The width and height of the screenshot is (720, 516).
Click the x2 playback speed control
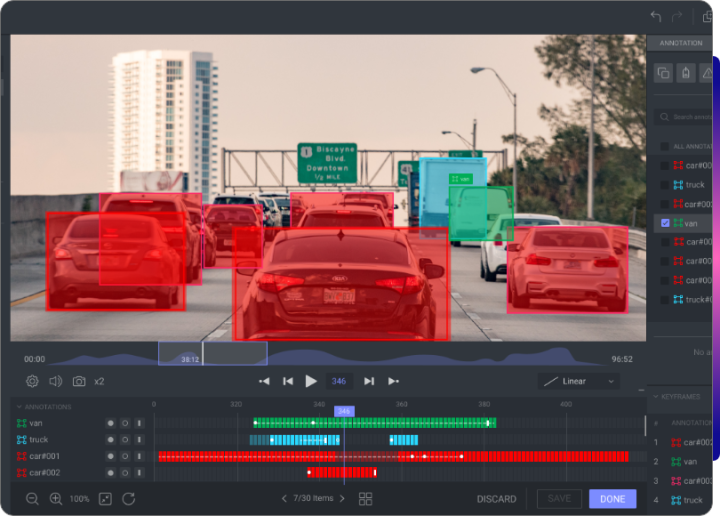pyautogui.click(x=99, y=381)
